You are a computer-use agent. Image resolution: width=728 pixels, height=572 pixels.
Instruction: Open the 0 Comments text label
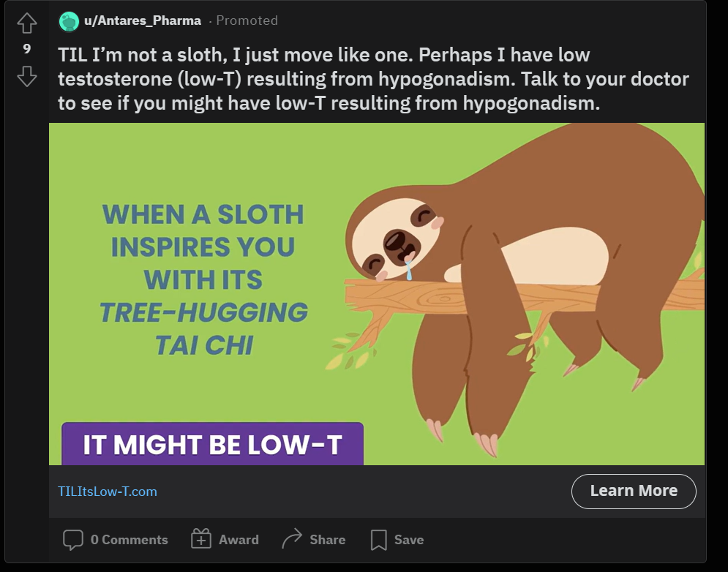click(129, 540)
